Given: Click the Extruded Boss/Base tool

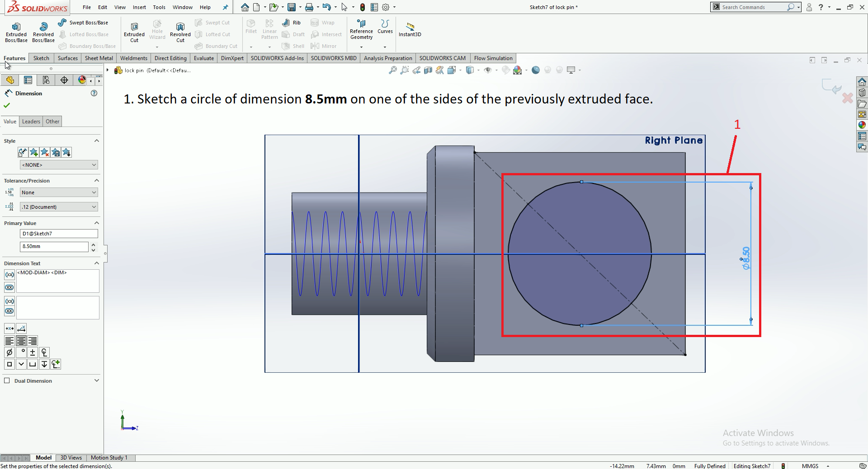Looking at the screenshot, I should point(16,32).
